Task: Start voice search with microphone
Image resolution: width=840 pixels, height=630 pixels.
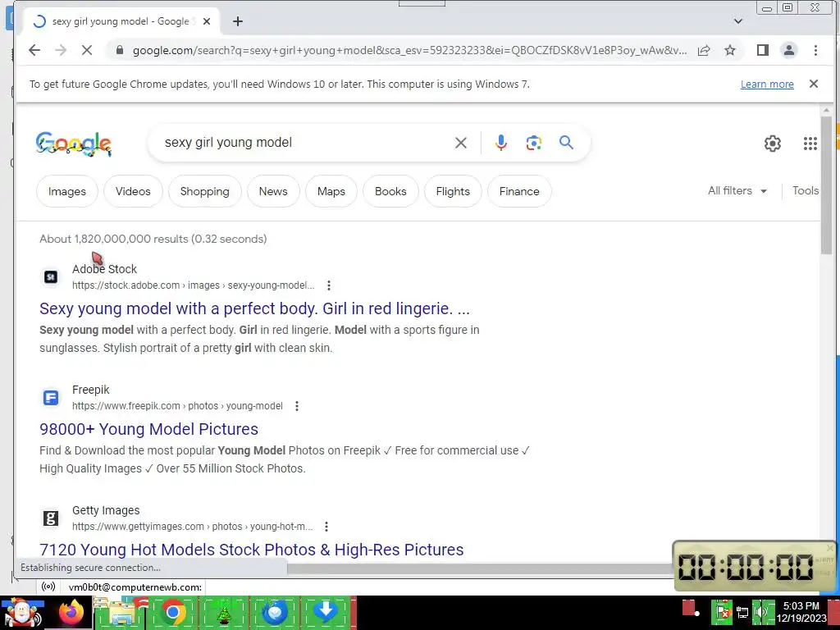Action: (501, 143)
